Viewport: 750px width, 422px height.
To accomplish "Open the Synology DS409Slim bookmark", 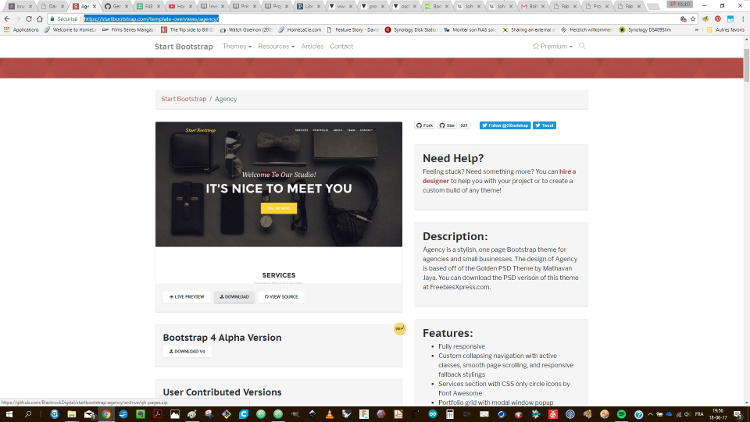I will 645,30.
